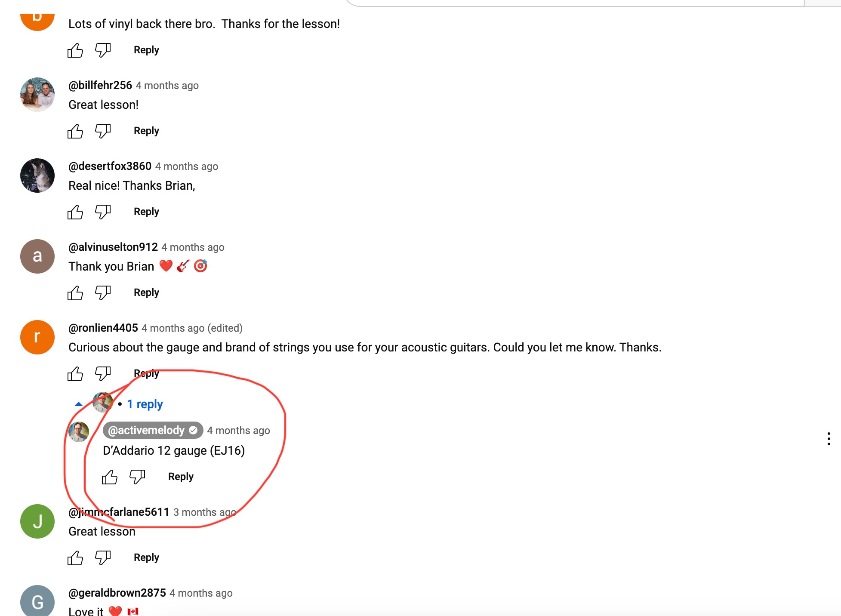Like @ronlien4405's question about strings
Viewport: 841px width, 616px height.
click(x=75, y=374)
